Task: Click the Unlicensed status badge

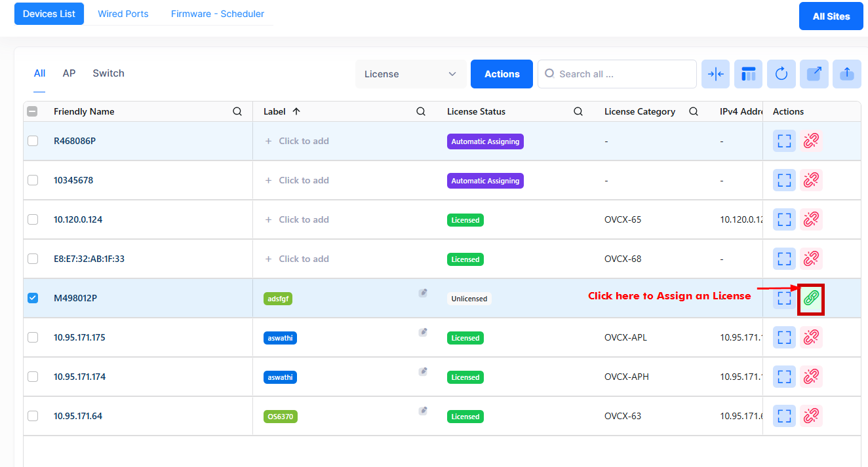Action: (469, 299)
